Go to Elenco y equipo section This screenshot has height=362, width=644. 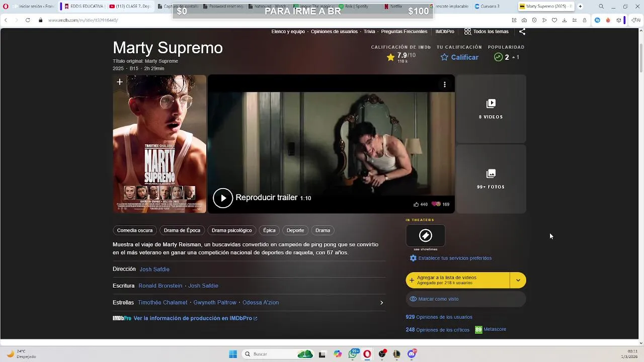(288, 31)
